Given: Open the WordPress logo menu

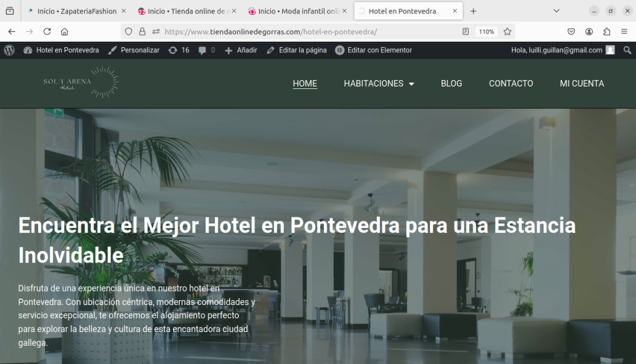Looking at the screenshot, I should click(9, 50).
